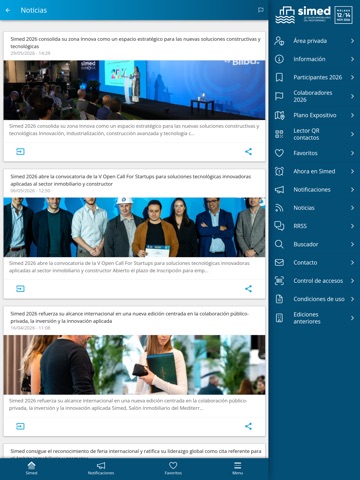Tap the Participantes 2026 bookmark icon
Image resolution: width=360 pixels, height=480 pixels.
[x=279, y=77]
